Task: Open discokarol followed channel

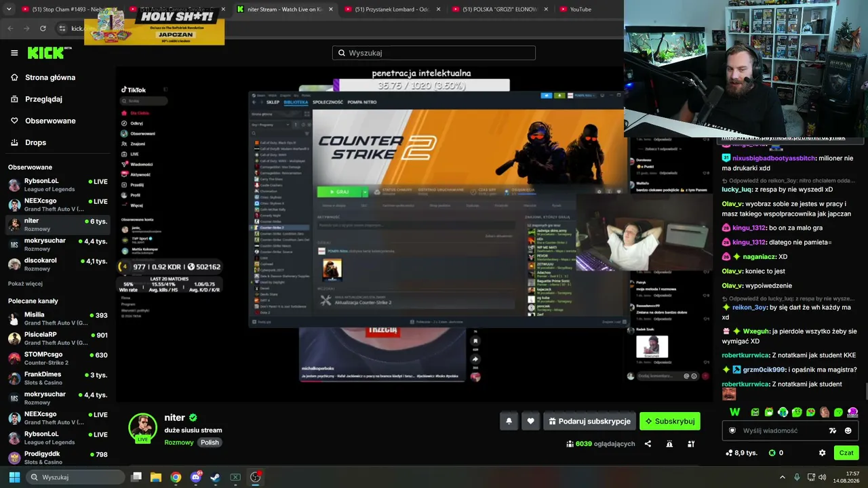Action: (x=58, y=264)
